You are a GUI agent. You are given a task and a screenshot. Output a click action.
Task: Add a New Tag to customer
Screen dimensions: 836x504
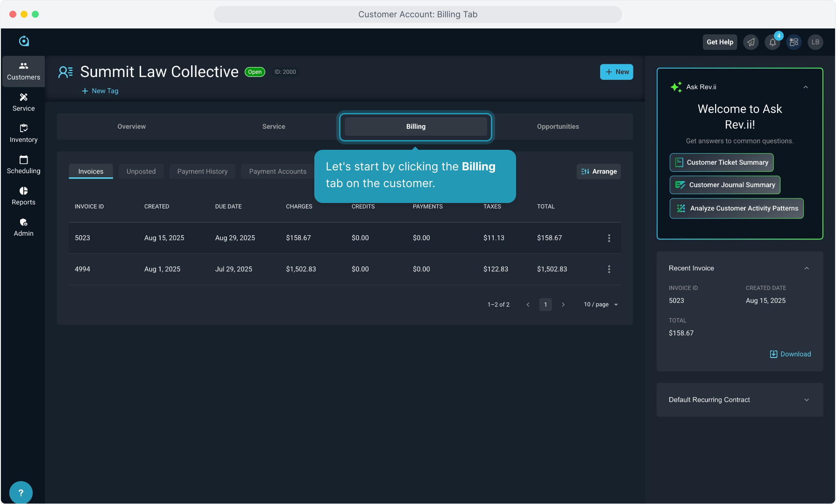(100, 91)
